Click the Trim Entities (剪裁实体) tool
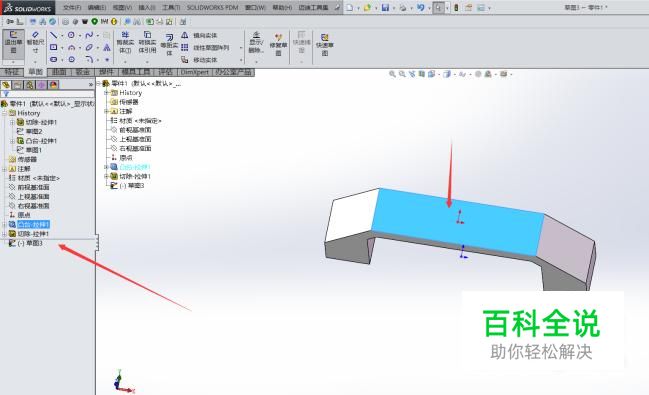 tap(125, 43)
